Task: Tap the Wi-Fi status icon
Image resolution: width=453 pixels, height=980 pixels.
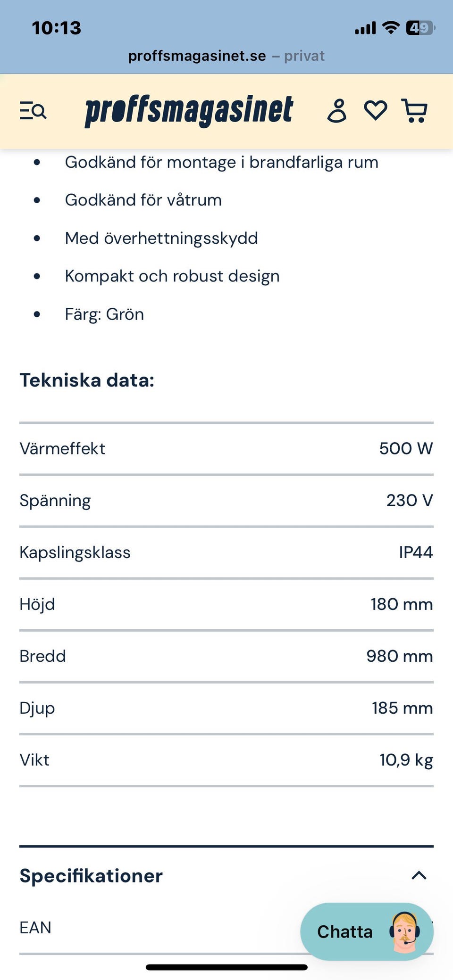Action: 391,28
